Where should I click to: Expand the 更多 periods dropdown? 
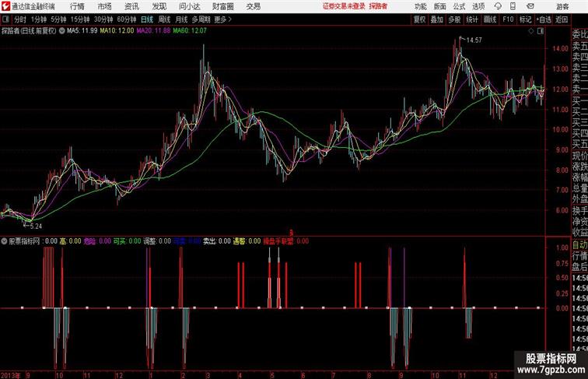point(222,19)
